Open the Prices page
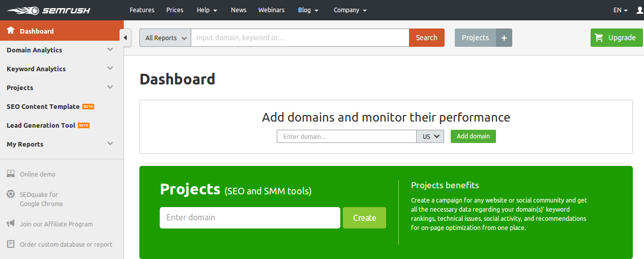644x259 pixels. coord(175,10)
